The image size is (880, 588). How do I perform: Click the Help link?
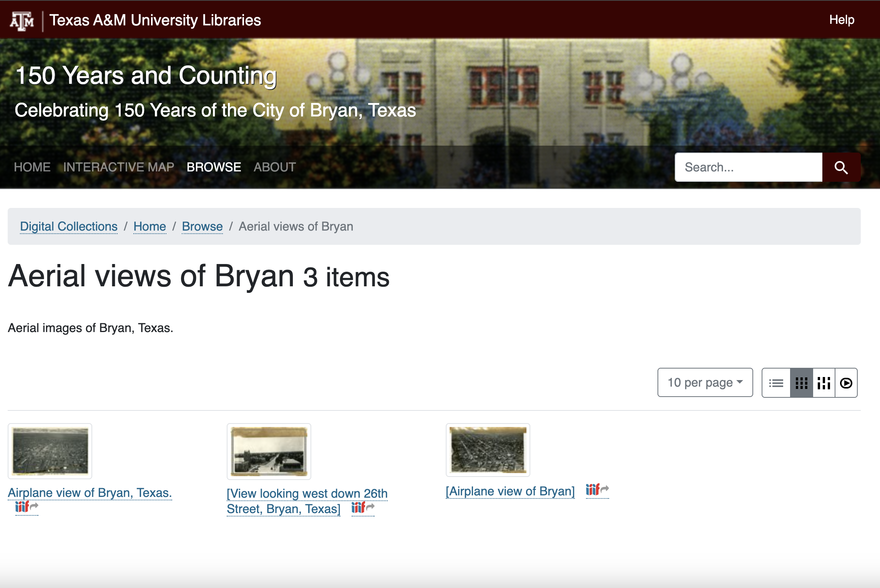[x=841, y=20]
